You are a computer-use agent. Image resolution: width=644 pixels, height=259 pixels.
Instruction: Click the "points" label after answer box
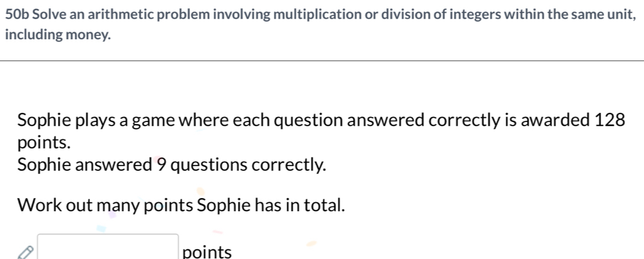206,252
